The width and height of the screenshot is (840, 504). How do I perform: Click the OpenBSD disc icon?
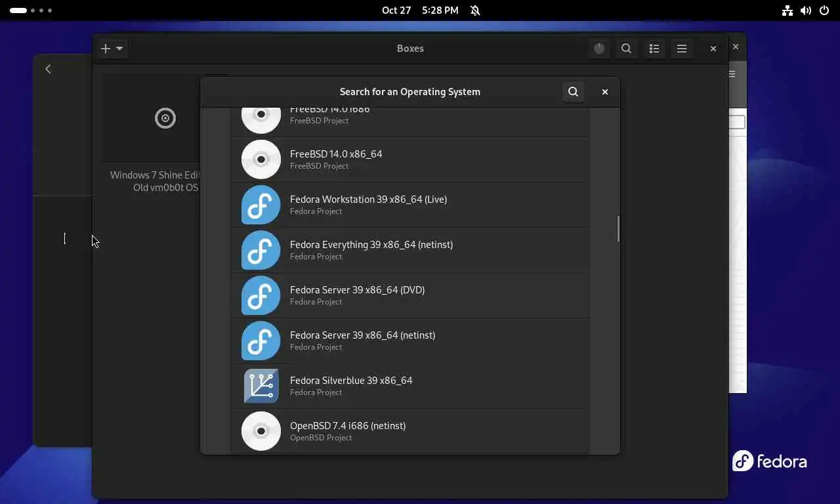[x=261, y=431]
